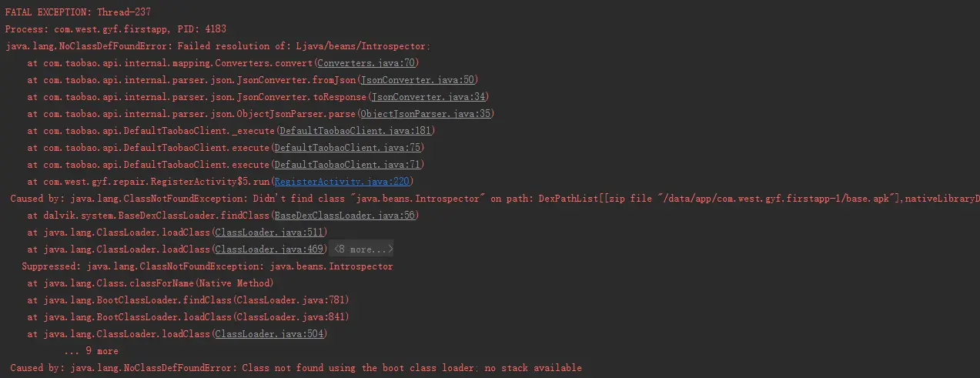Click the NoClassDefFoundError "Failed resolution" line
Viewport: 980px width, 378px height.
(x=218, y=46)
